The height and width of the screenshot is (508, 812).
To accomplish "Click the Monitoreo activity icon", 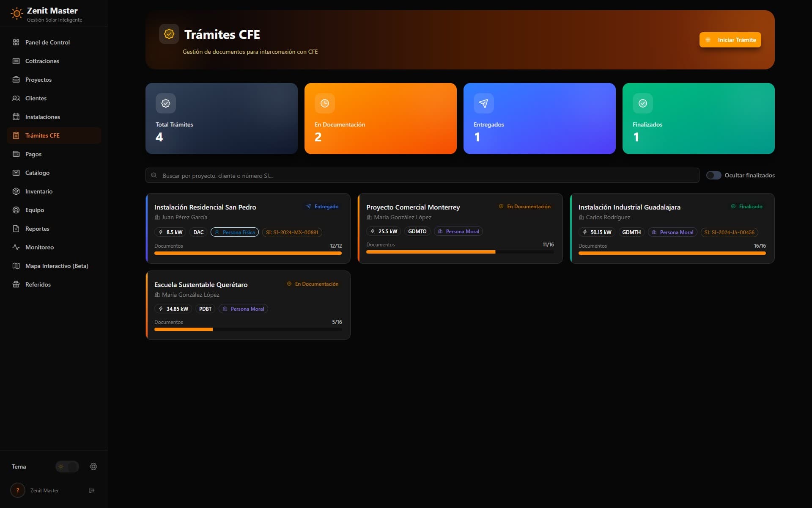I will tap(16, 247).
